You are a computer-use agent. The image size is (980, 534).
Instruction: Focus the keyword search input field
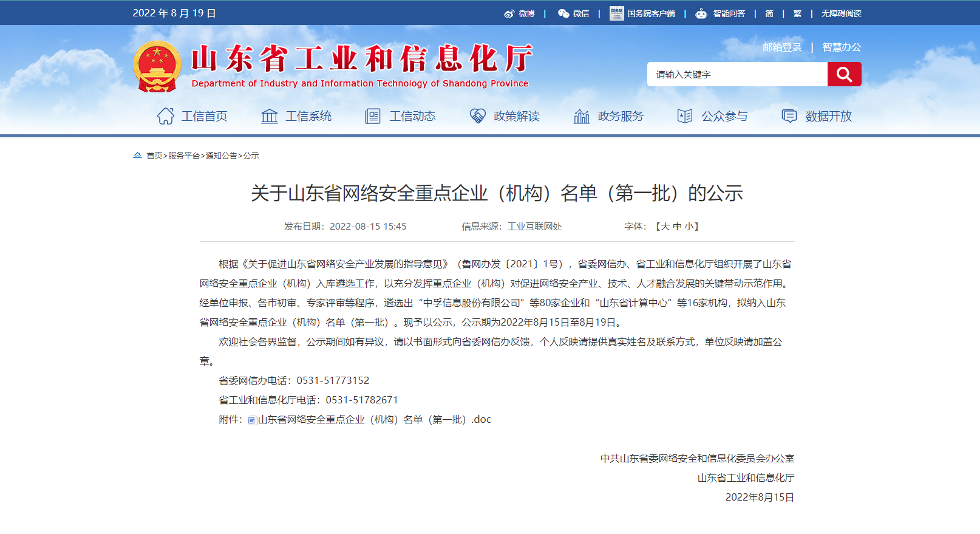tap(737, 74)
